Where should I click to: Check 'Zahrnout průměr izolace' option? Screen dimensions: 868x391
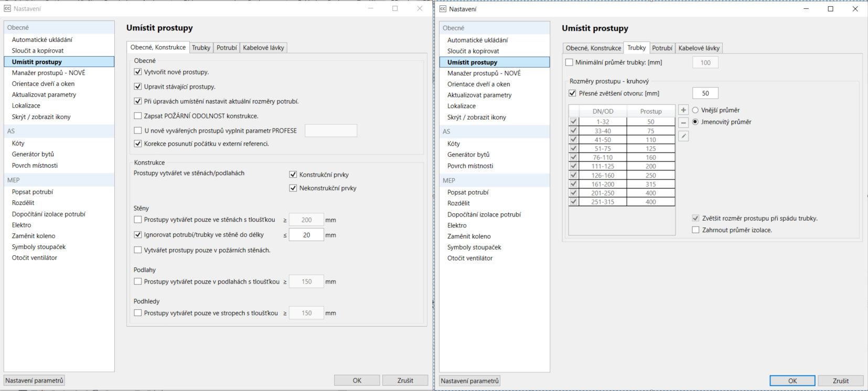coord(695,230)
